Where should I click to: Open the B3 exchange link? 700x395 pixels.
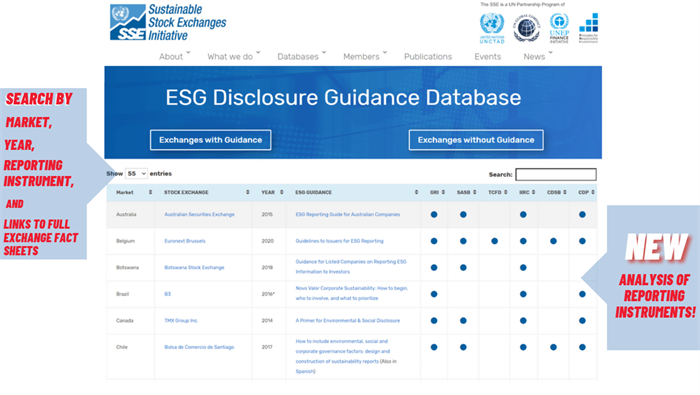167,294
